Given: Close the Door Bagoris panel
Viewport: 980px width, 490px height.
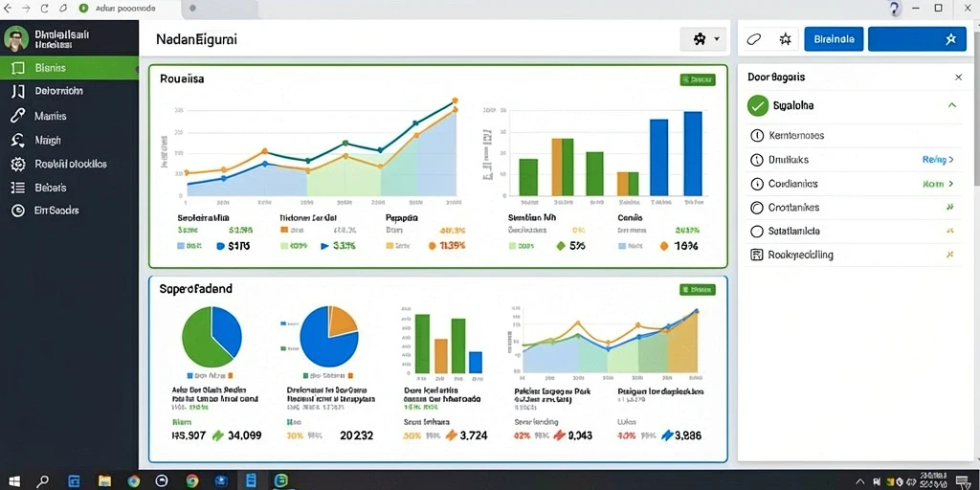Looking at the screenshot, I should click(958, 78).
